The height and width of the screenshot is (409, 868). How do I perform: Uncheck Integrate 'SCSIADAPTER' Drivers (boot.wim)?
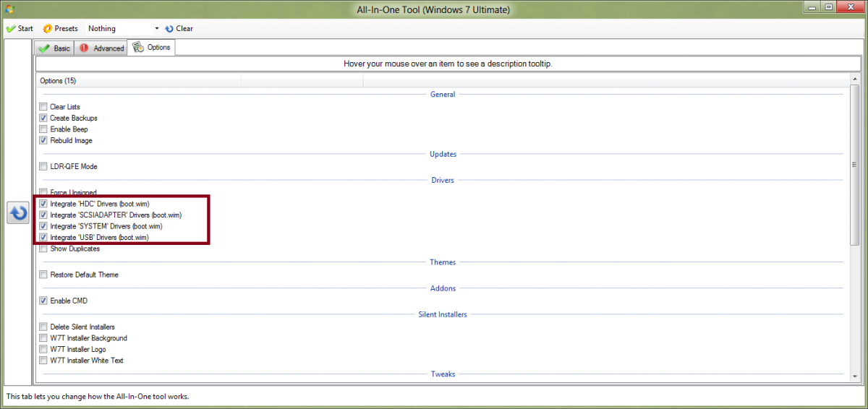(43, 215)
